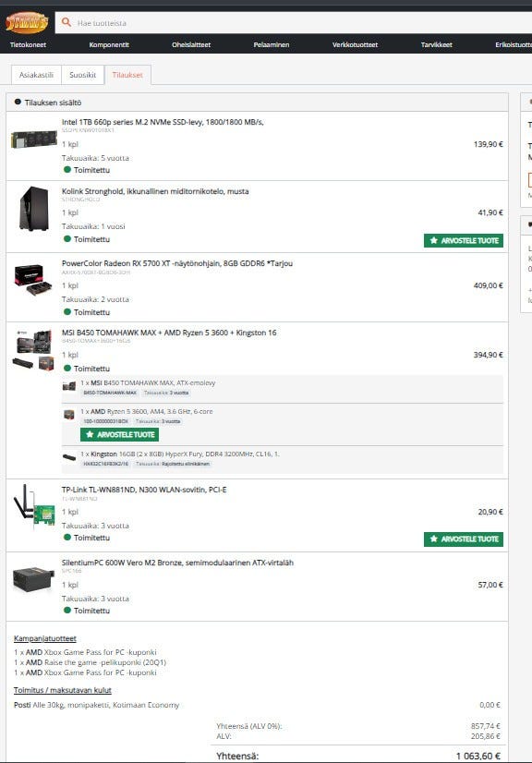
Task: Open the MSI B450 TOMAHAWK MAX bundle link
Action: coord(169,333)
